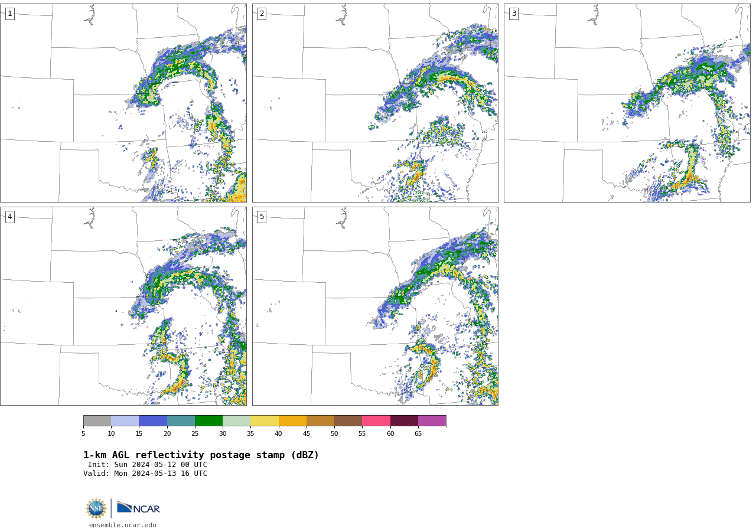Click the plot title '1-km AGL reflectivity postage stamp (dBZ)'

[x=201, y=455]
